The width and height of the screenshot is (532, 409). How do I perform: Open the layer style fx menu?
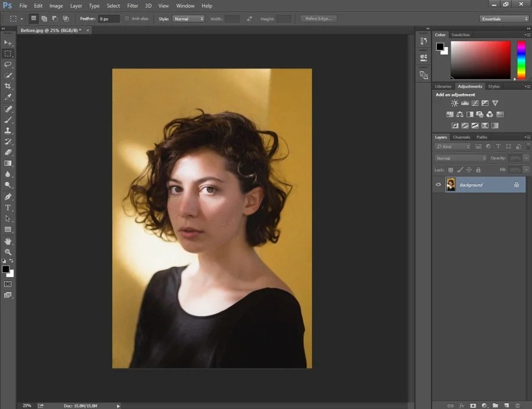click(461, 405)
